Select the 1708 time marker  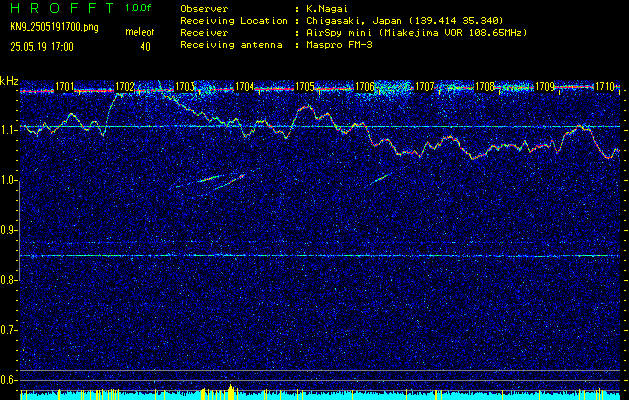pos(485,86)
